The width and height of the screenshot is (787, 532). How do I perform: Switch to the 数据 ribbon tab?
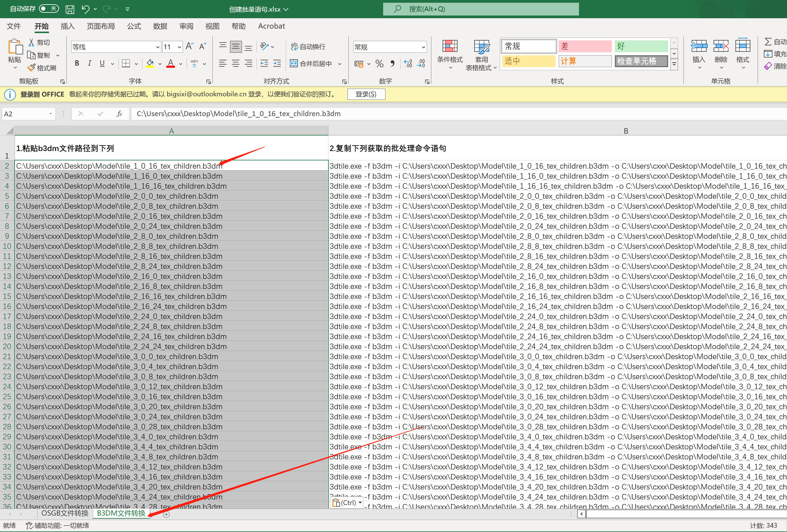pos(160,26)
